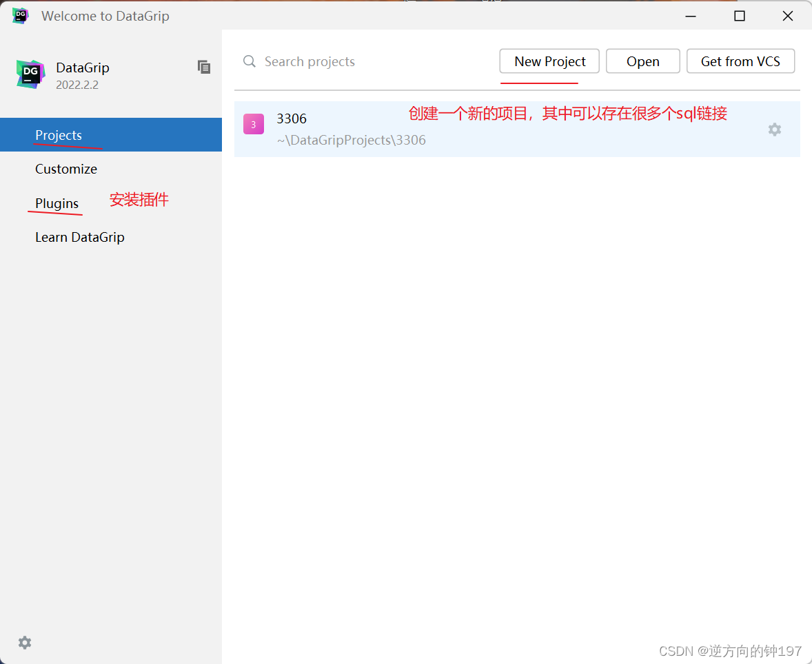812x664 pixels.
Task: Open the Plugins tab
Action: click(111, 203)
